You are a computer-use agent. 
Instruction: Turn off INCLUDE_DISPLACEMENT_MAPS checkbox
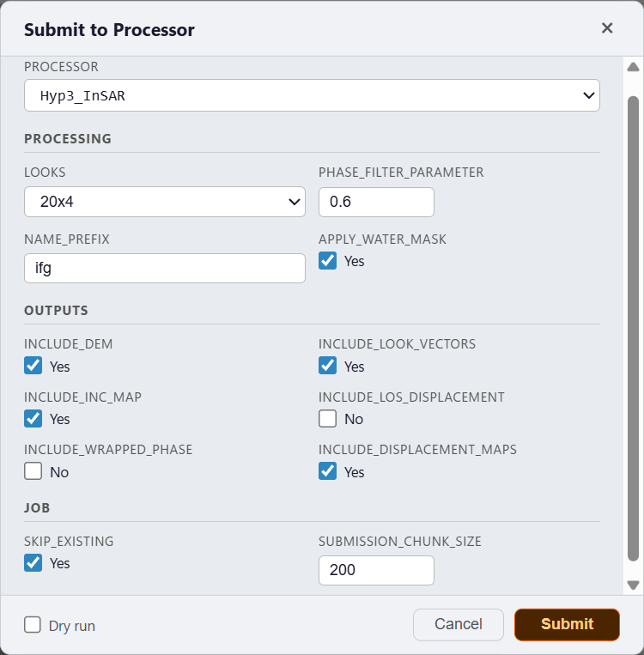[x=327, y=471]
